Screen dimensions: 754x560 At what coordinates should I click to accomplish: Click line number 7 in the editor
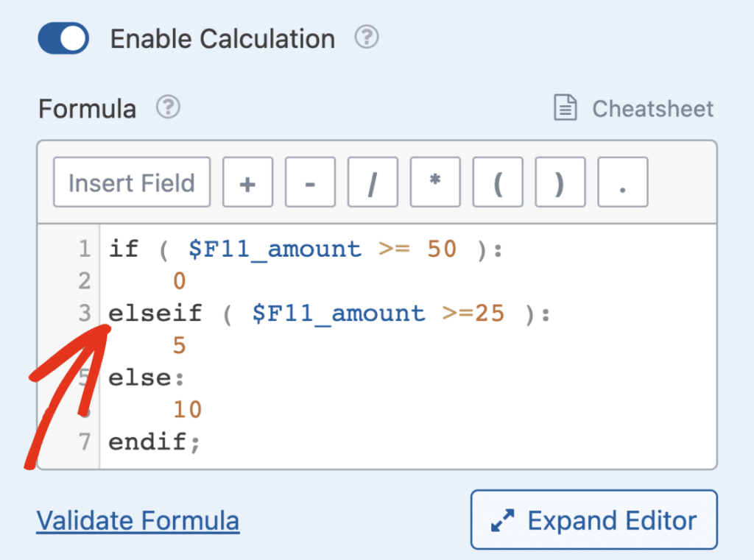83,441
